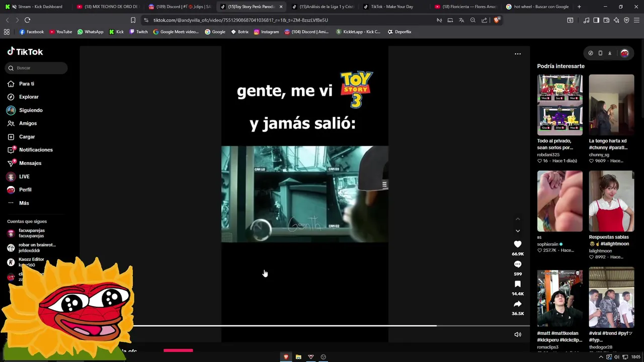The height and width of the screenshot is (362, 644).
Task: Open Mensajes in the sidebar
Action: 24,163
